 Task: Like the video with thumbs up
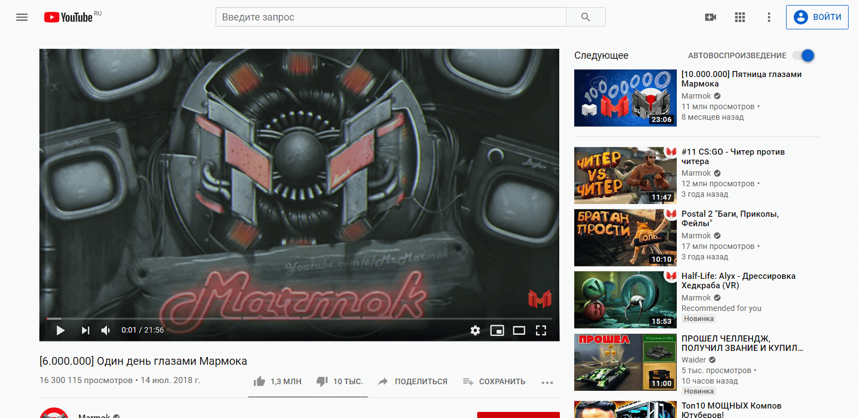point(259,381)
